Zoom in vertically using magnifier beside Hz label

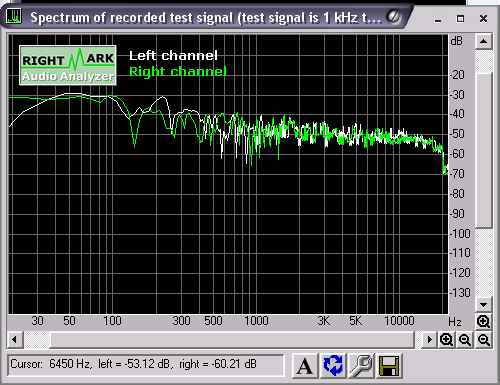tap(483, 322)
